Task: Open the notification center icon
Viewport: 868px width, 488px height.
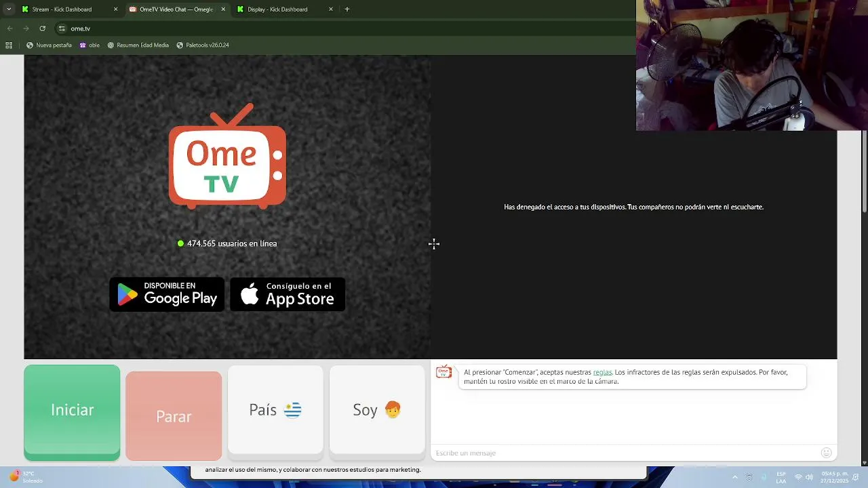Action: coord(856,477)
